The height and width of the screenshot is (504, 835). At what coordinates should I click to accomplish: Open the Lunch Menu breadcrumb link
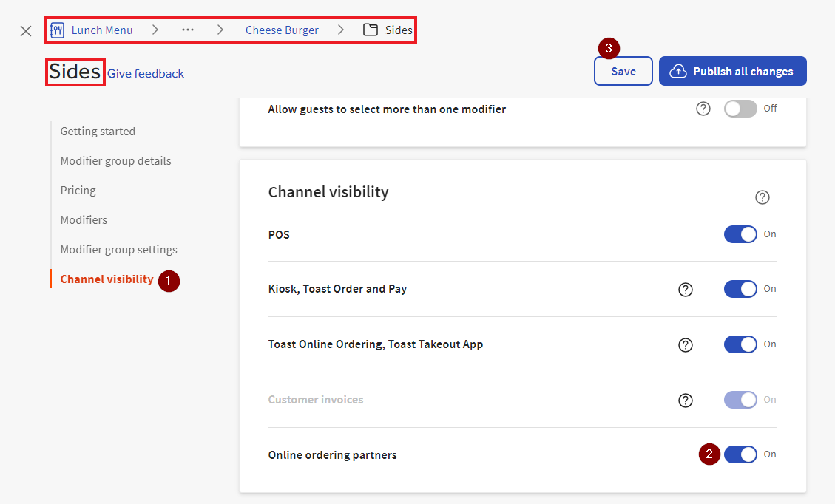coord(102,30)
